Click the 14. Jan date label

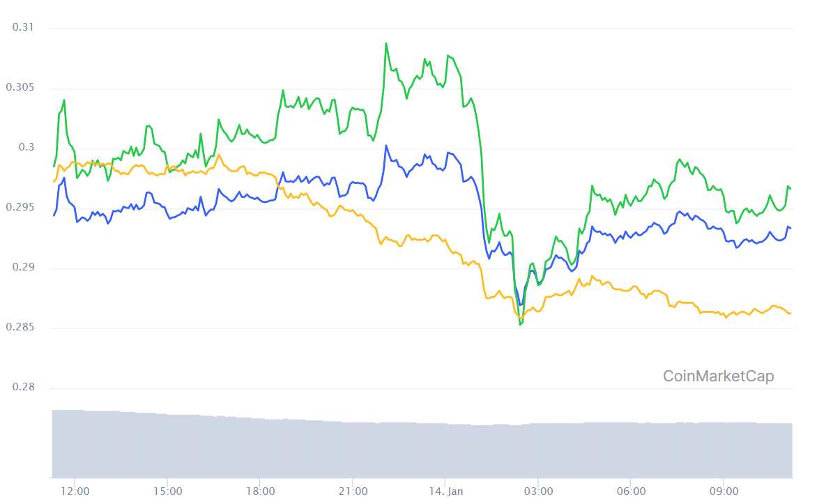click(x=445, y=491)
